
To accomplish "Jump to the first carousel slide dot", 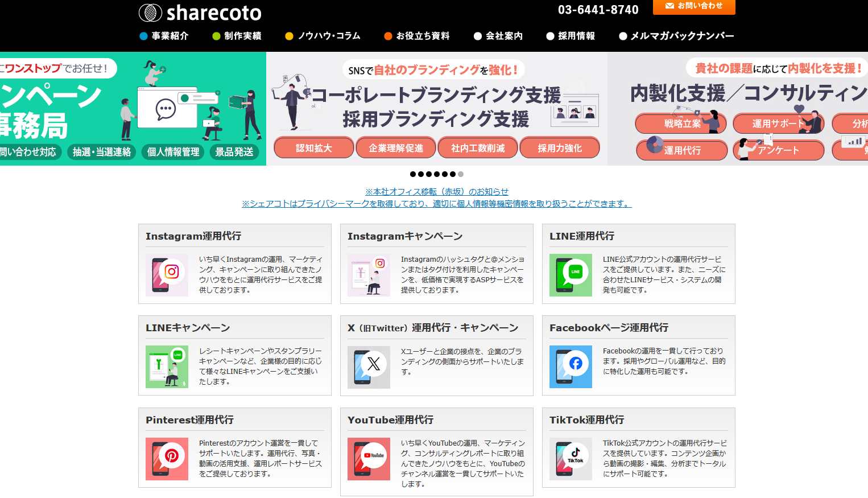I will pos(413,174).
